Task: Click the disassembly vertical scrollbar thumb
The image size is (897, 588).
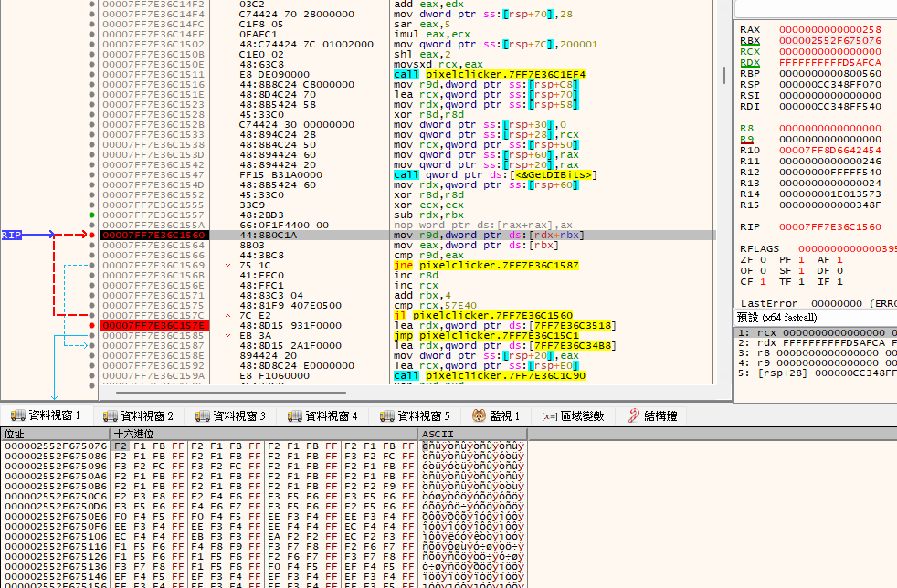Action: [x=724, y=75]
